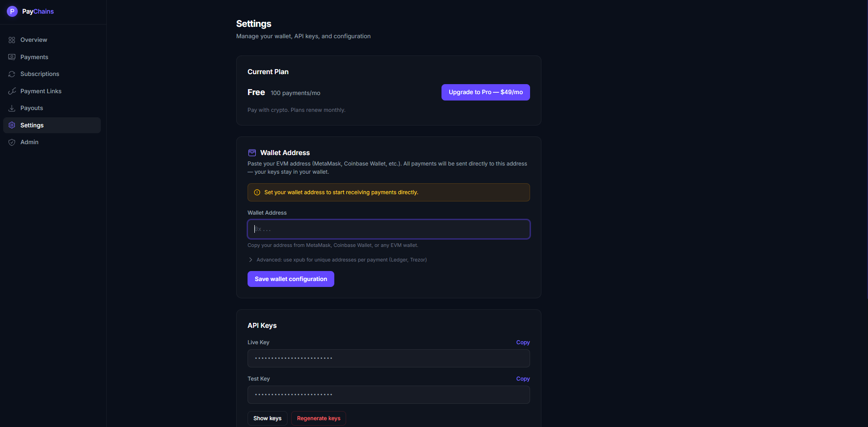
Task: Click the Payments banknote icon
Action: coord(12,56)
